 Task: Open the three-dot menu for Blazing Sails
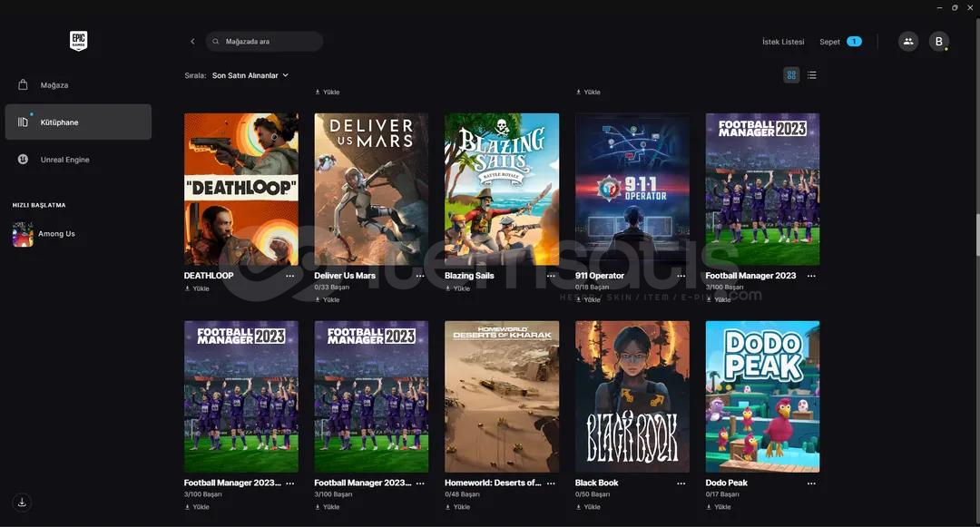(x=551, y=276)
